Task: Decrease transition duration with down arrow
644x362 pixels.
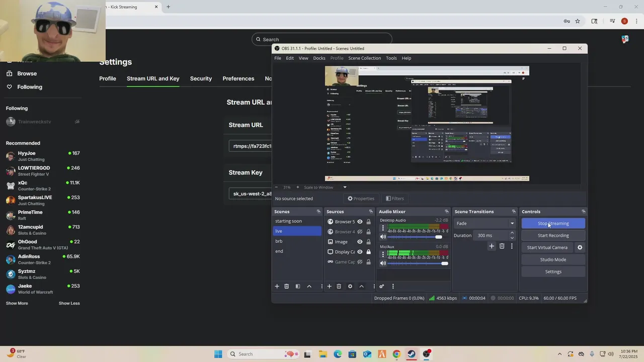Action: point(512,238)
